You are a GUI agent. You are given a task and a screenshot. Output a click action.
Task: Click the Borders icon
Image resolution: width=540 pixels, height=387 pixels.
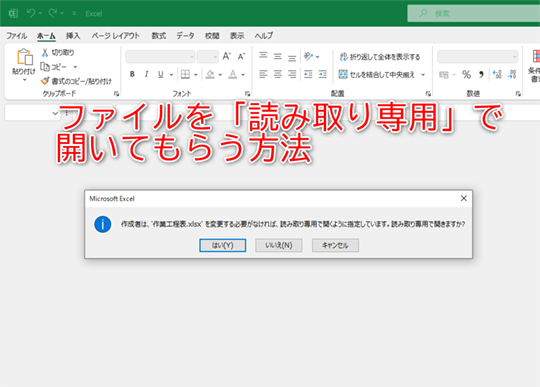tap(185, 74)
